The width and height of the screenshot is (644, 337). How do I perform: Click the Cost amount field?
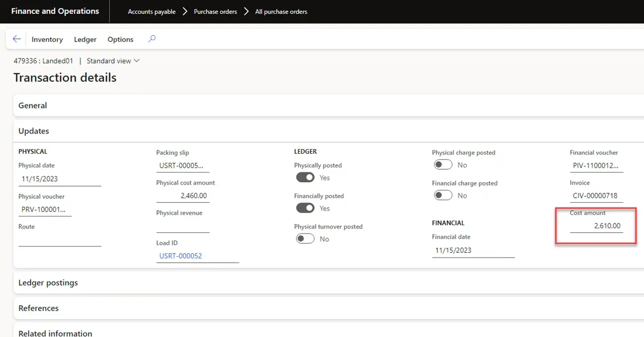point(596,226)
